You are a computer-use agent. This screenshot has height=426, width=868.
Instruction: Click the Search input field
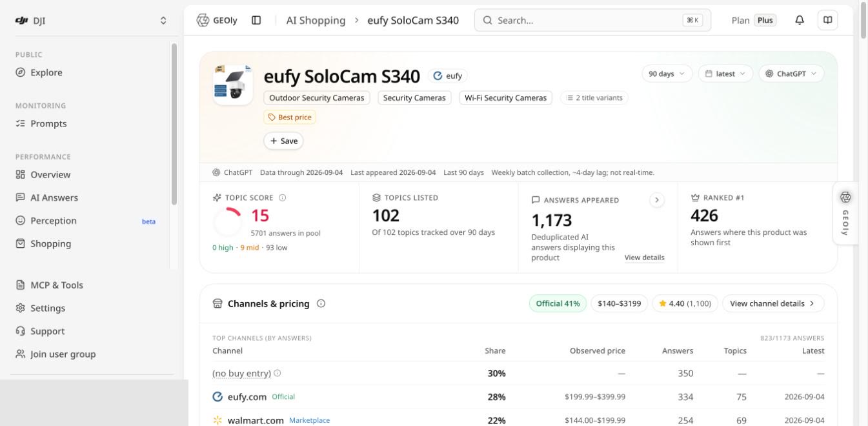592,21
